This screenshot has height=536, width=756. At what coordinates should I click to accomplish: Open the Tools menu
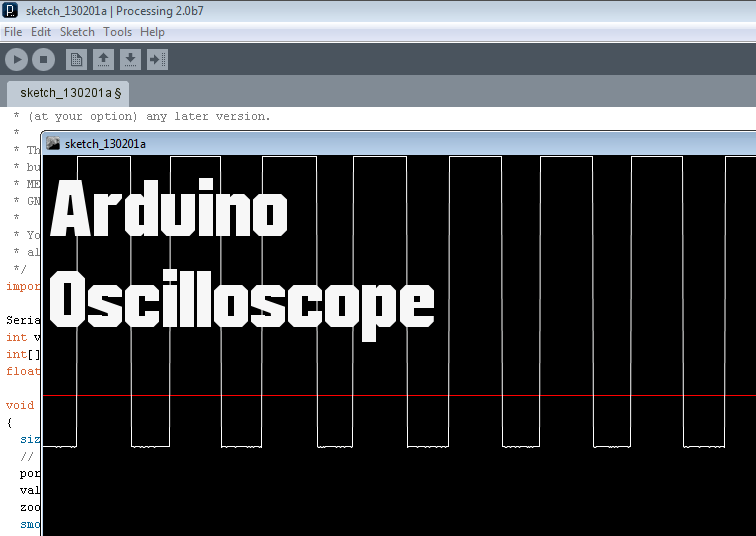coord(117,32)
